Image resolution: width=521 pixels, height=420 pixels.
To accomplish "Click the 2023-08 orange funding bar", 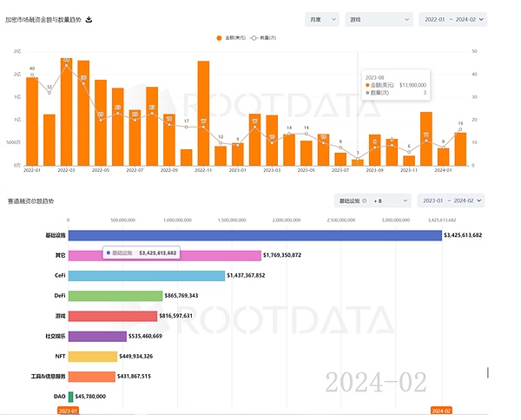I will pyautogui.click(x=358, y=162).
